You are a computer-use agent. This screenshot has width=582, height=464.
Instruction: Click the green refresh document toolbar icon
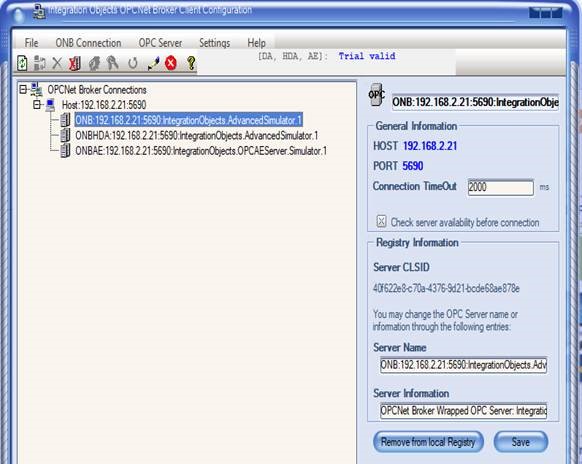coord(22,63)
